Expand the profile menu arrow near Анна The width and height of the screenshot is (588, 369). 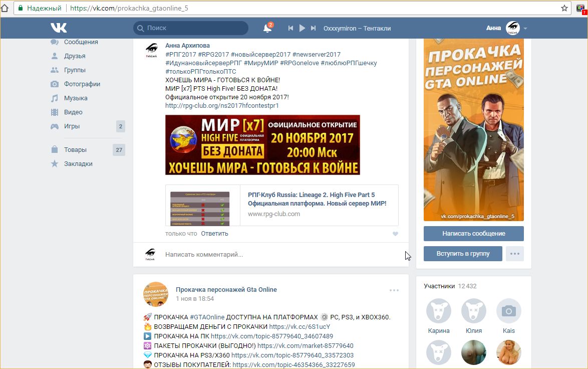[525, 28]
